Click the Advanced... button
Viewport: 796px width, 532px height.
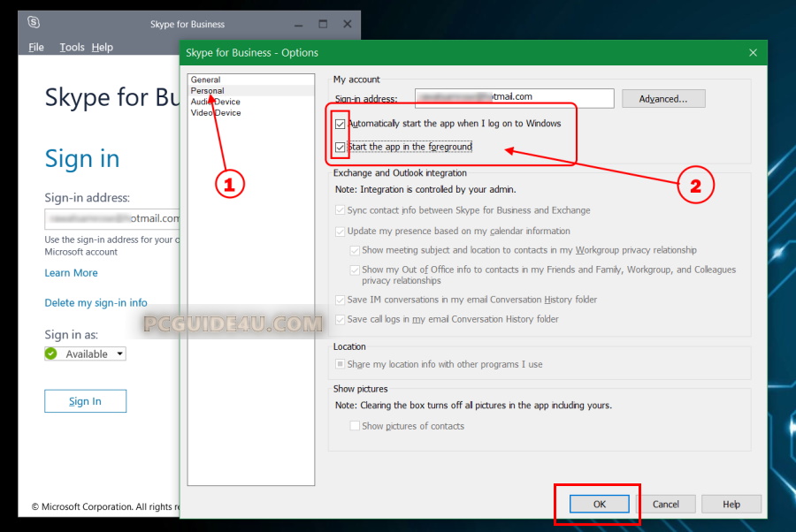pos(663,99)
